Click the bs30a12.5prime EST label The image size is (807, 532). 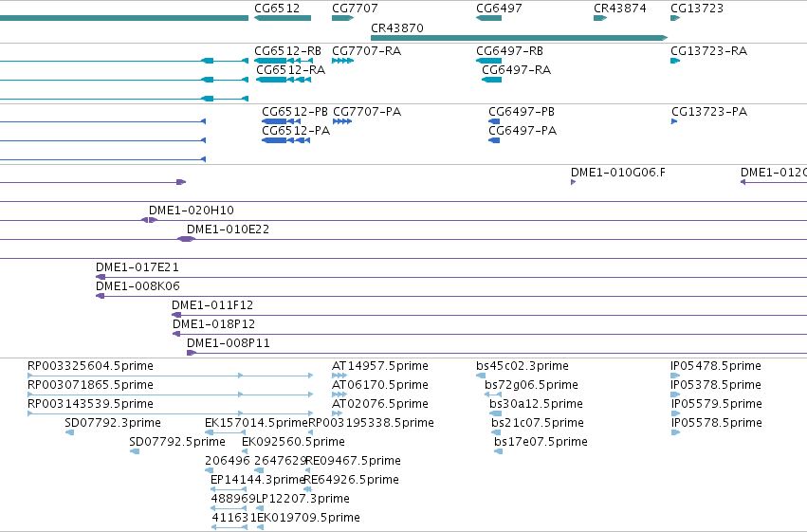click(536, 404)
